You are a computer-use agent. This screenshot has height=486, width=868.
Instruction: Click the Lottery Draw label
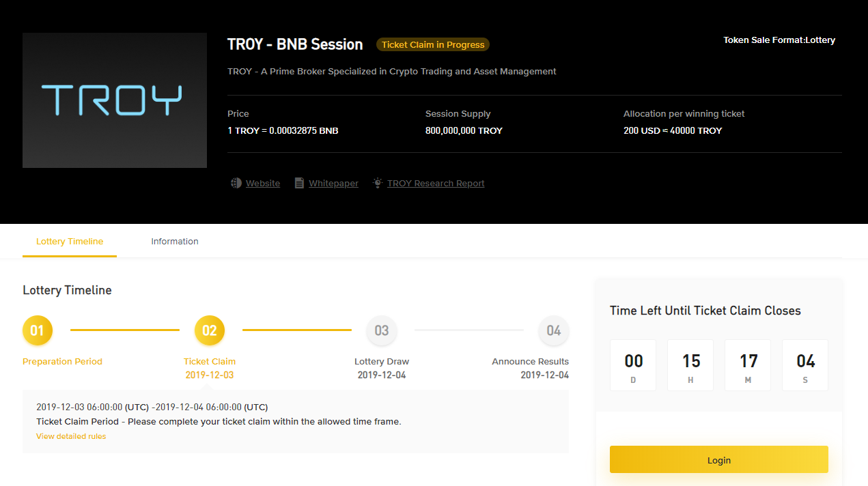point(382,362)
